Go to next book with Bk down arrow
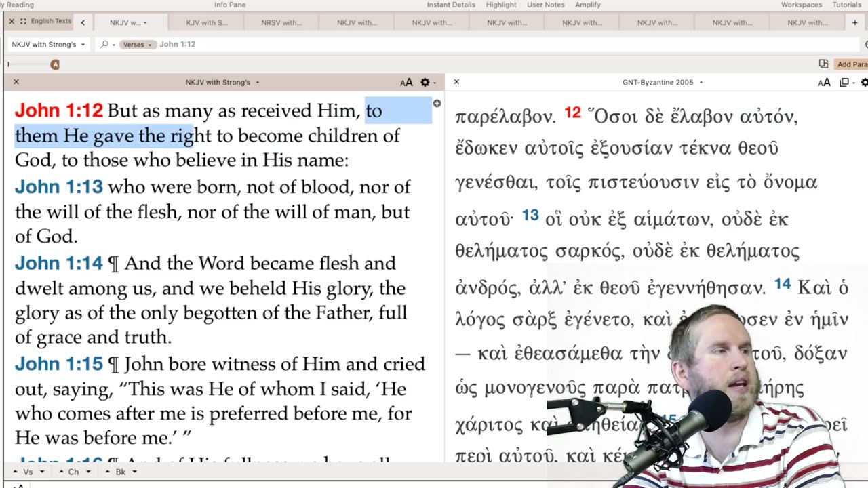The height and width of the screenshot is (488, 868). coord(134,472)
